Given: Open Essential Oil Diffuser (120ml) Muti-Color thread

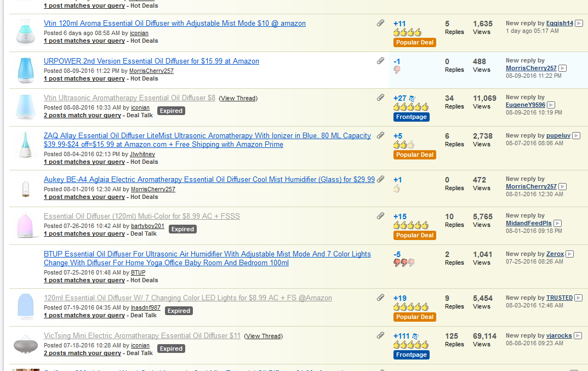Looking at the screenshot, I should click(142, 216).
